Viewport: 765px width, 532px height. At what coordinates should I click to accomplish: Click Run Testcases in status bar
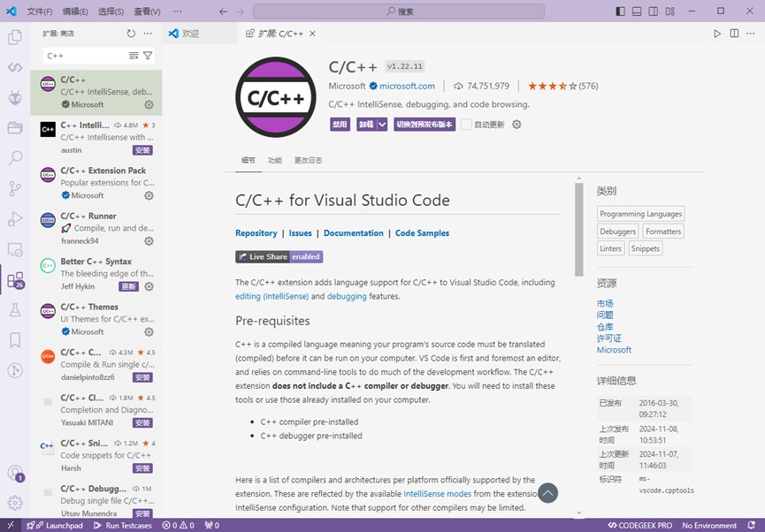pos(123,525)
